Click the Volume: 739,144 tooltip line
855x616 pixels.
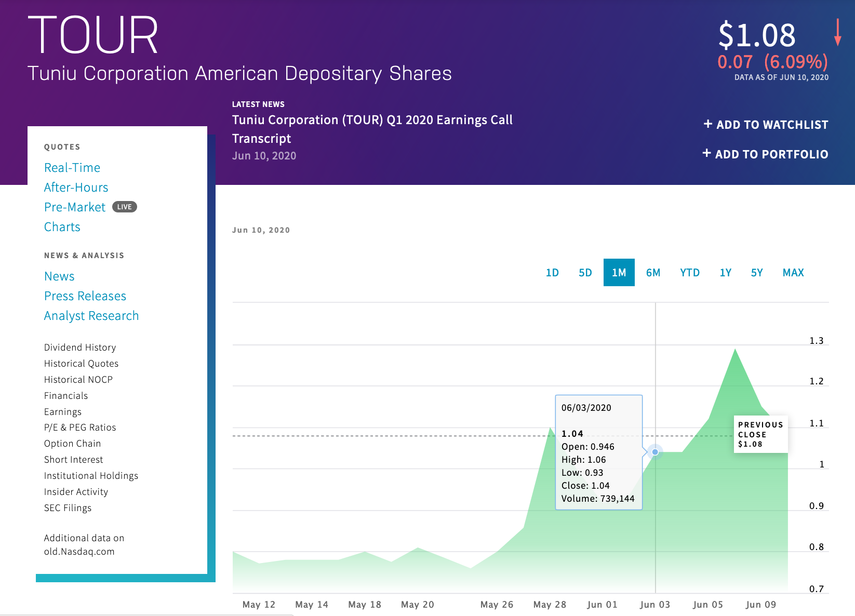(x=598, y=499)
